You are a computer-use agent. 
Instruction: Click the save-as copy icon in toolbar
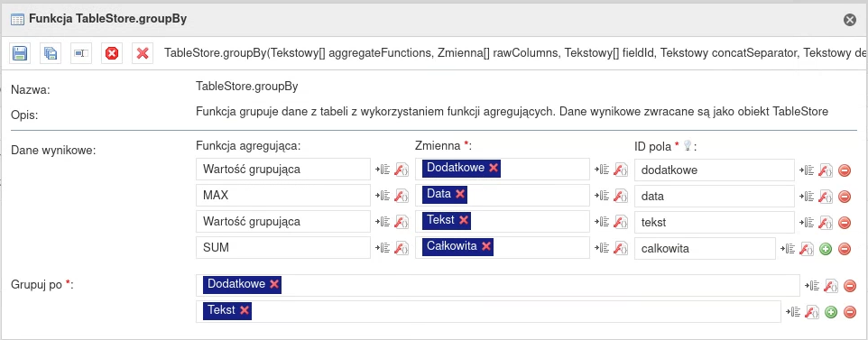pyautogui.click(x=51, y=53)
